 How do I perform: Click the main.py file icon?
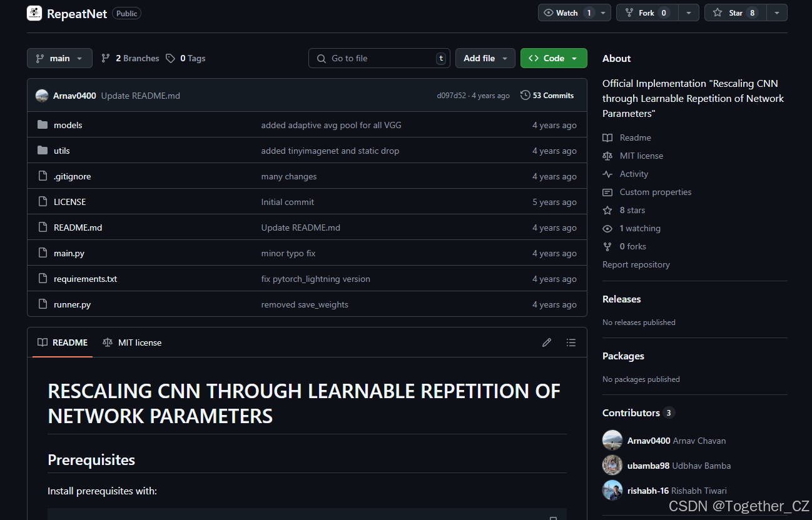(43, 253)
